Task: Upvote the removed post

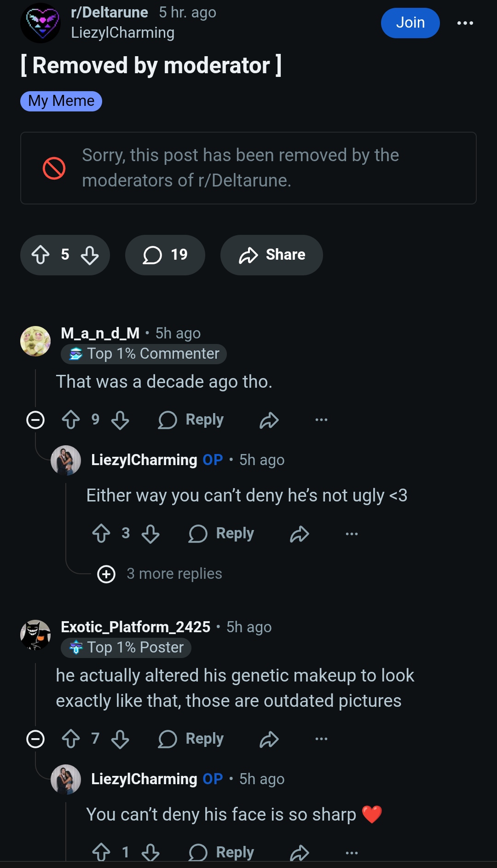Action: (x=40, y=255)
